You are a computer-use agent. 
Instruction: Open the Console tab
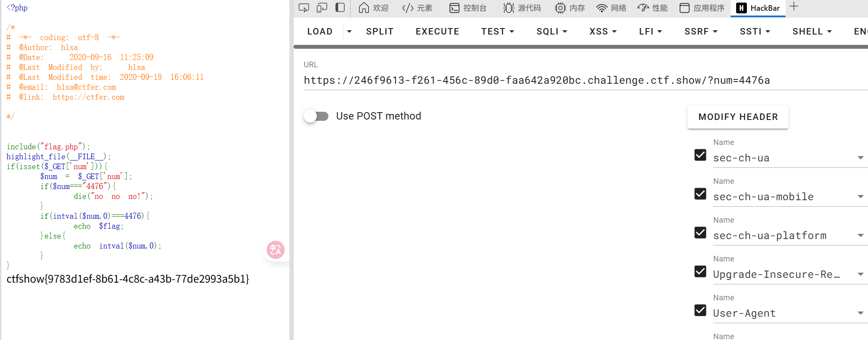(468, 8)
